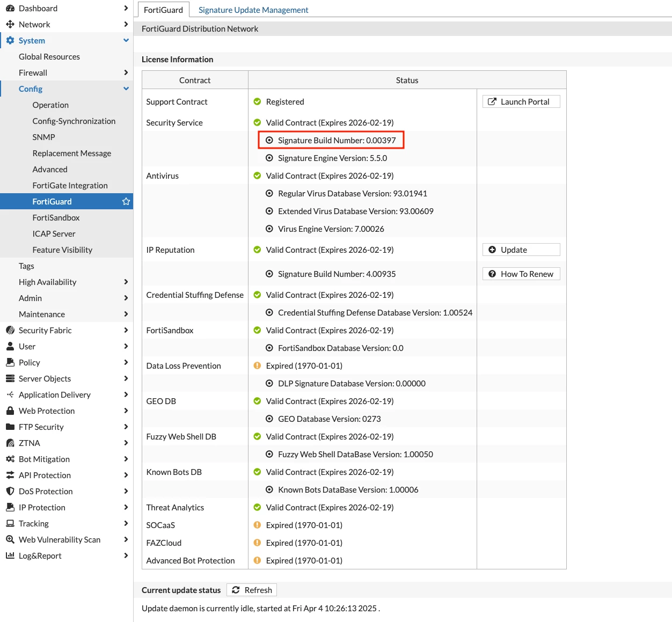Click green check icon in GEO DB row
The width and height of the screenshot is (672, 622).
(257, 401)
